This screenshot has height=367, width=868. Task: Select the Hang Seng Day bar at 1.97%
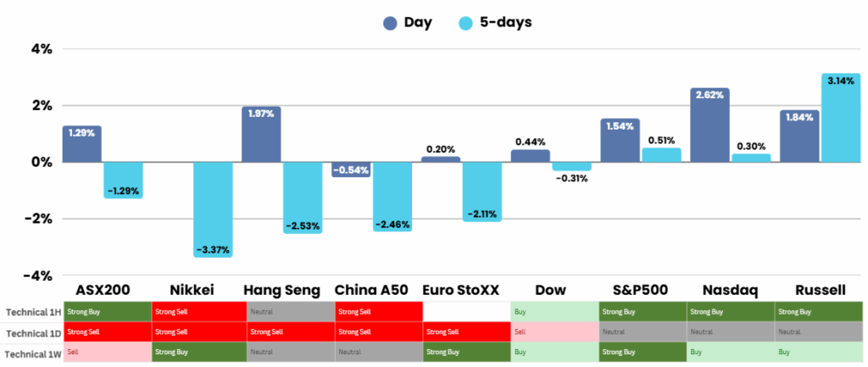(x=261, y=134)
